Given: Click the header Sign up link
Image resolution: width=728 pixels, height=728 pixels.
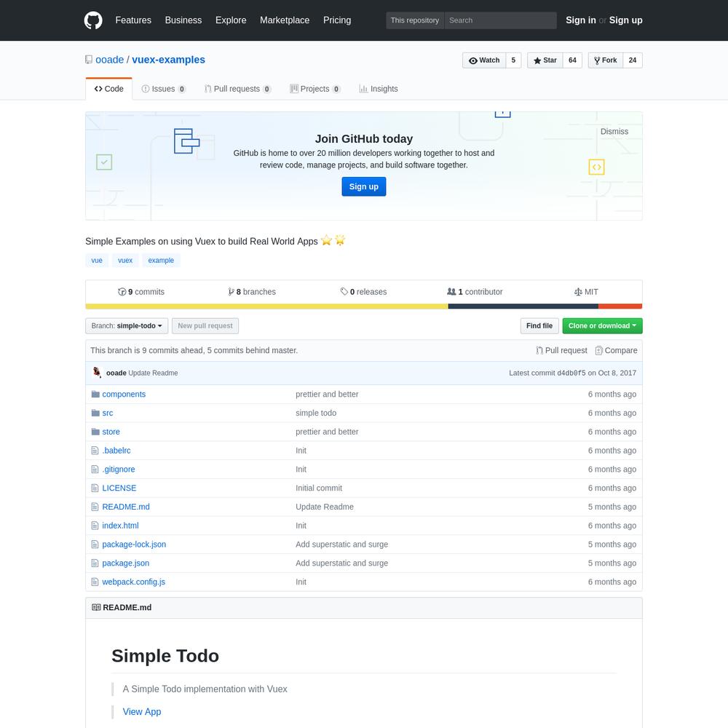Looking at the screenshot, I should click(x=626, y=20).
